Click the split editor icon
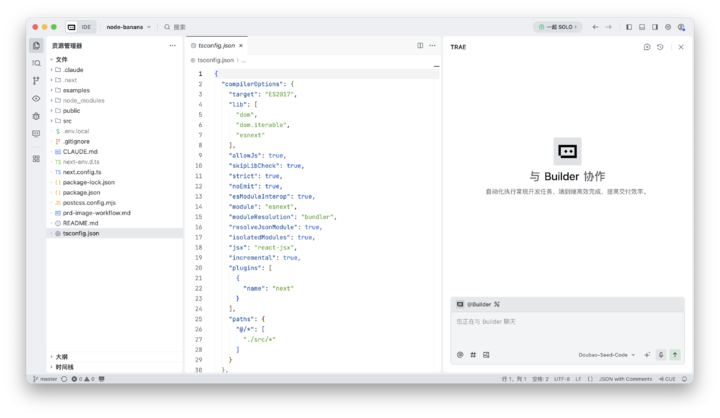Image resolution: width=720 pixels, height=418 pixels. 420,45
